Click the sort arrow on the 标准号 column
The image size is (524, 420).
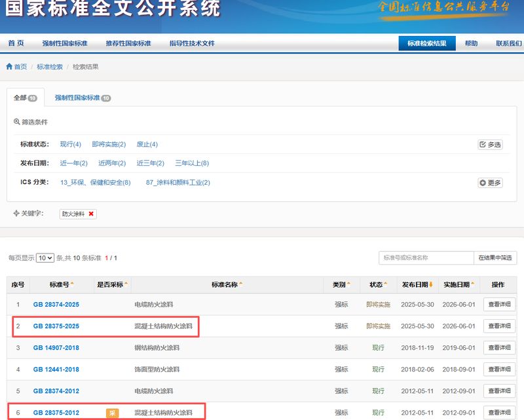click(x=70, y=282)
